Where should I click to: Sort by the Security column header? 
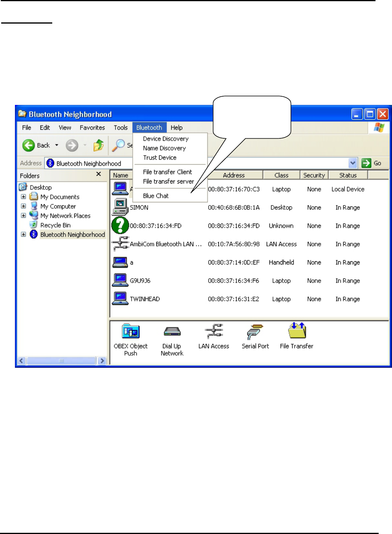click(314, 175)
